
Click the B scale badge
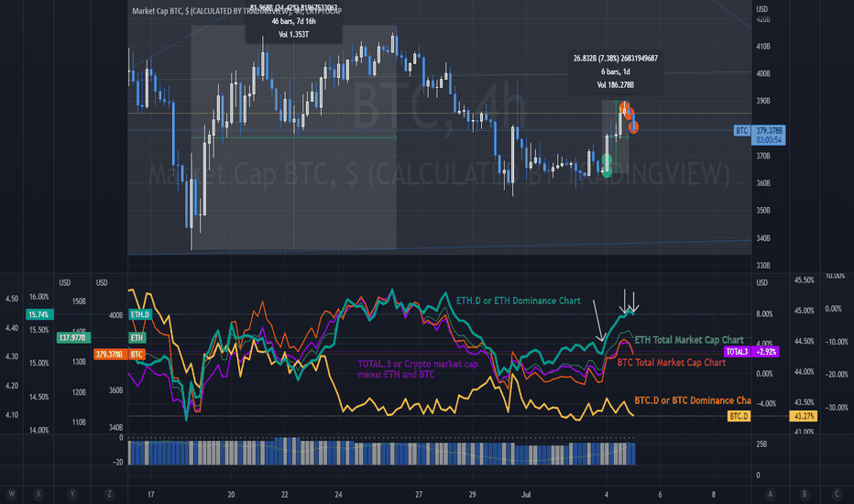(804, 494)
